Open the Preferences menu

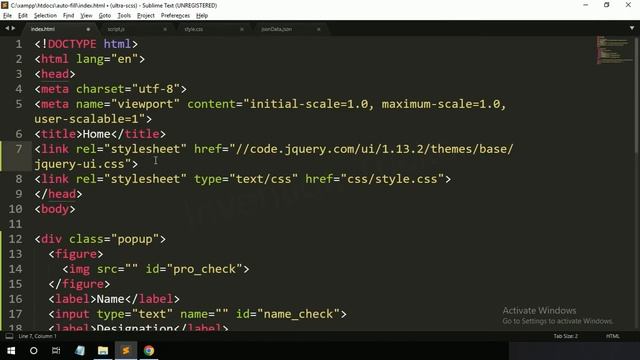175,16
